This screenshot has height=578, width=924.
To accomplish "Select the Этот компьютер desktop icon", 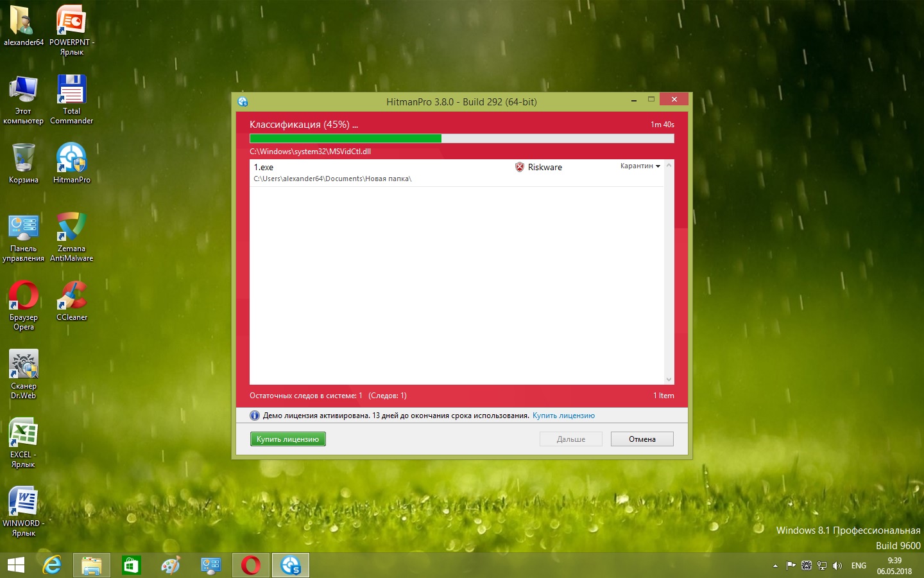I will (x=24, y=100).
